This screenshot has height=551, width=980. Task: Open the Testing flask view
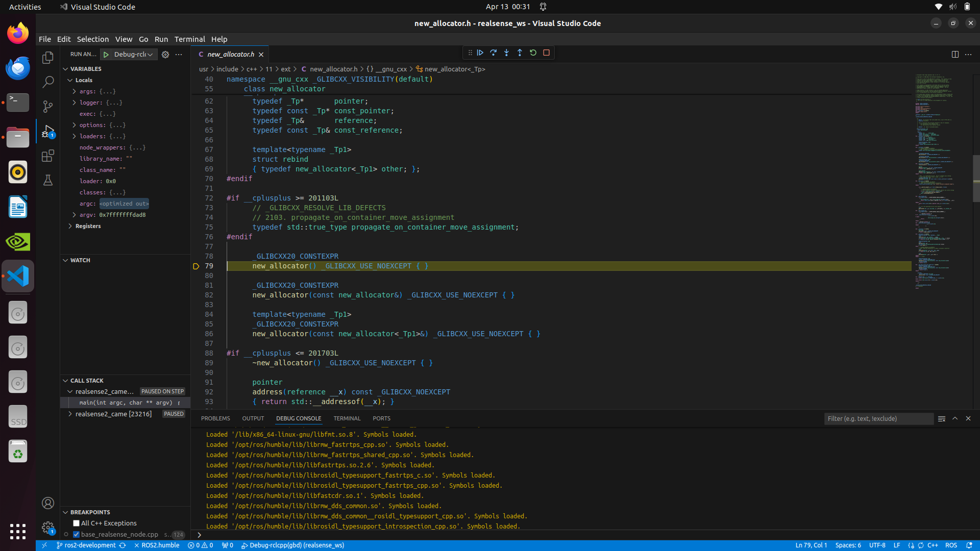[x=48, y=180]
